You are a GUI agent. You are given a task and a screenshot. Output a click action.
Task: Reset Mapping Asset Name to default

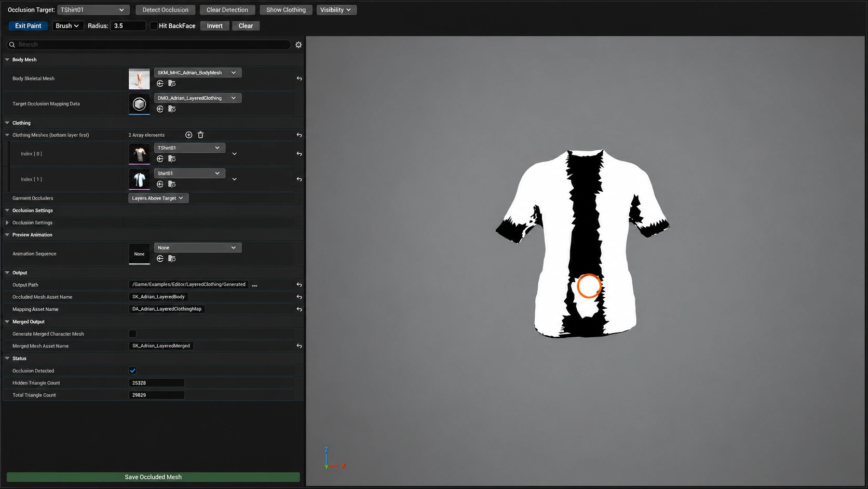299,309
